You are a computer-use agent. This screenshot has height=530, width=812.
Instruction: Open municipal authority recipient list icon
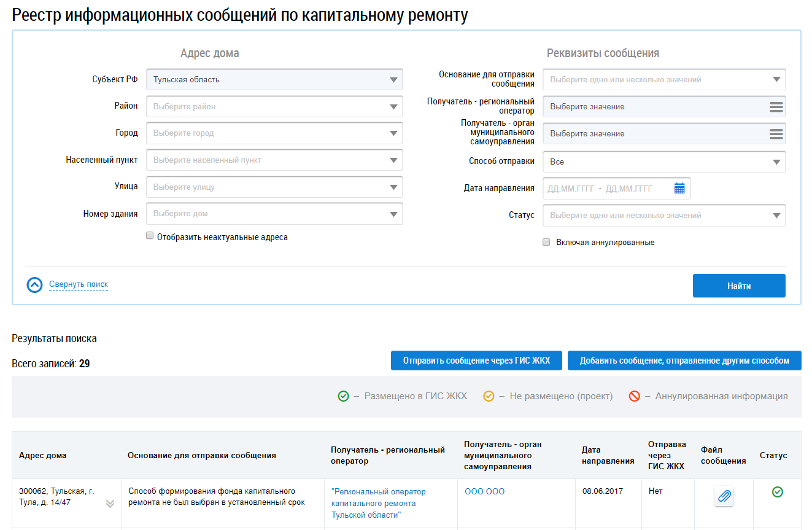(x=776, y=134)
